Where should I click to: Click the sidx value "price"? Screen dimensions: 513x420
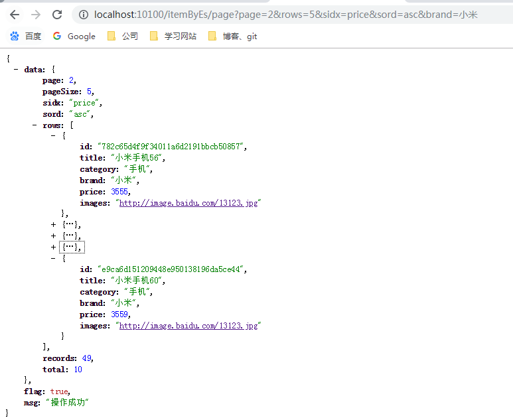pyautogui.click(x=84, y=103)
